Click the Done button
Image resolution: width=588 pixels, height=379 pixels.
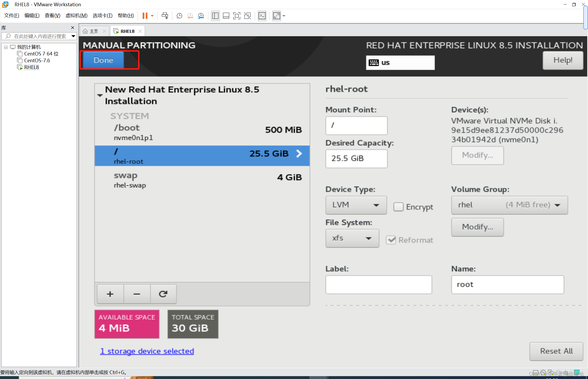point(103,60)
